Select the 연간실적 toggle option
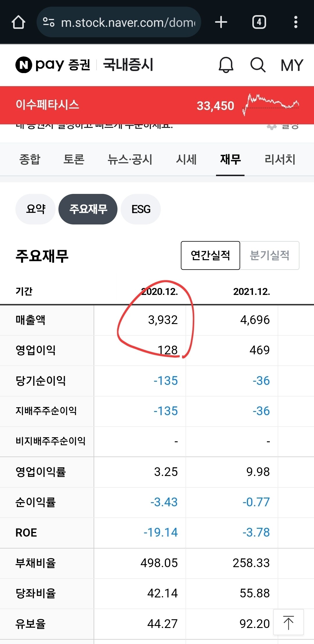Viewport: 314px width, 644px height. pos(210,255)
